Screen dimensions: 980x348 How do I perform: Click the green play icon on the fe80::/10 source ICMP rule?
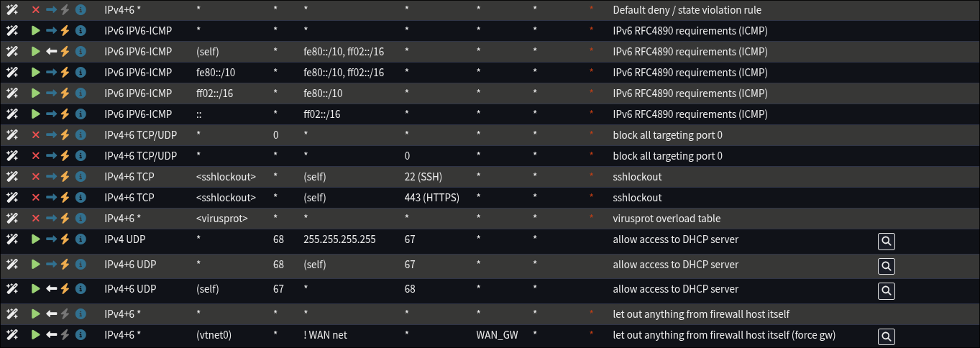click(x=35, y=73)
